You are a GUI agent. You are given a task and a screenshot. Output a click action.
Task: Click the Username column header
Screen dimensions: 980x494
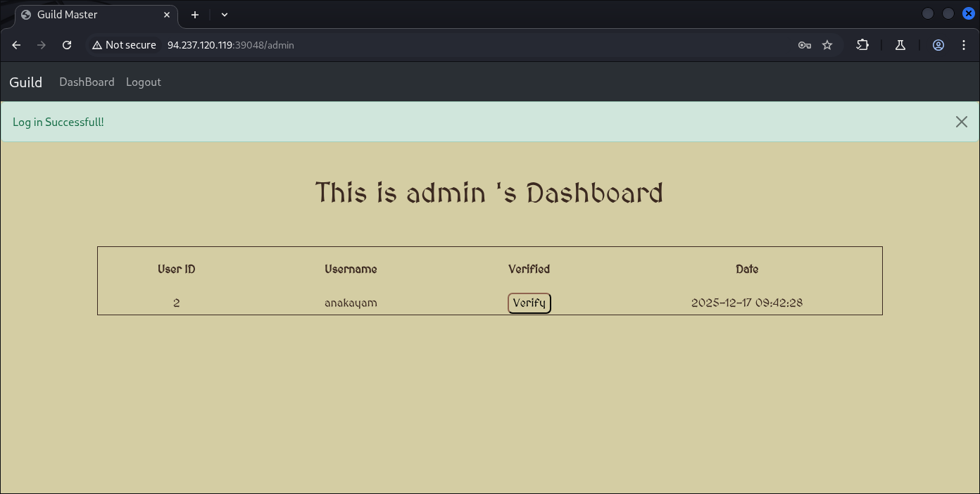click(x=351, y=270)
